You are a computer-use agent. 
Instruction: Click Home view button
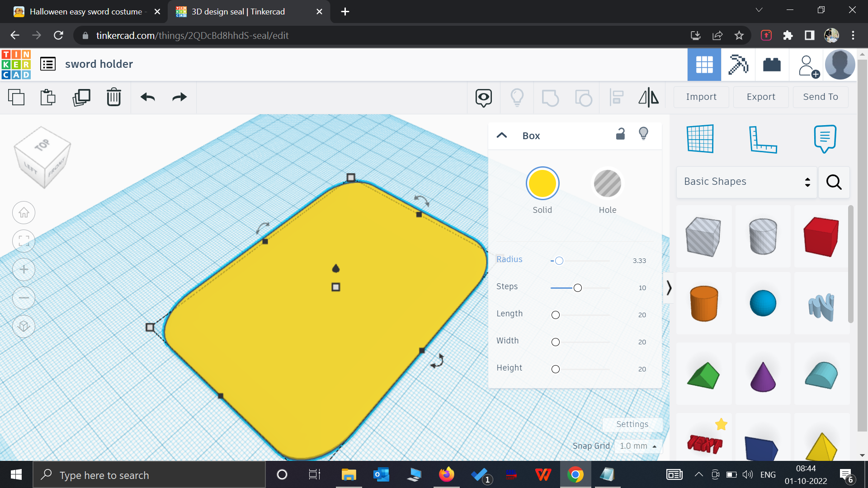click(24, 213)
